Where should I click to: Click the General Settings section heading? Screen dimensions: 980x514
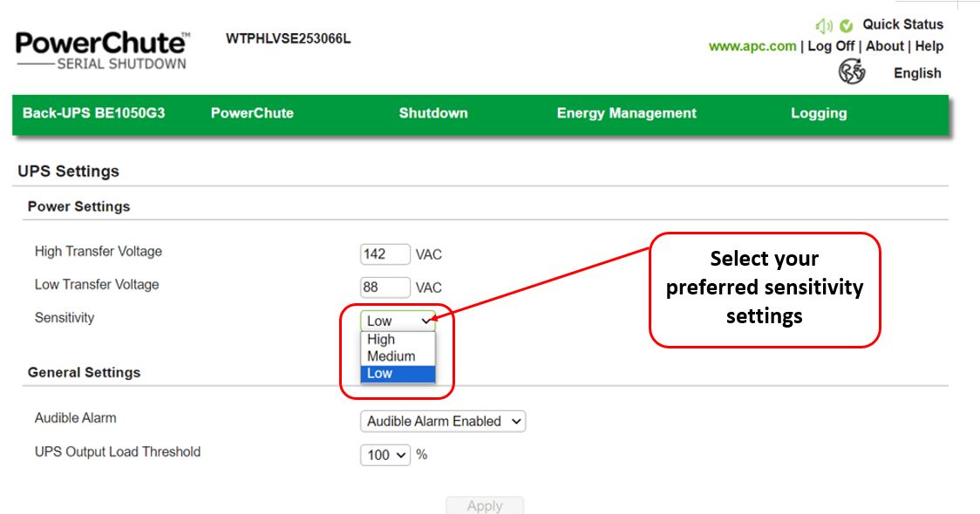point(84,373)
